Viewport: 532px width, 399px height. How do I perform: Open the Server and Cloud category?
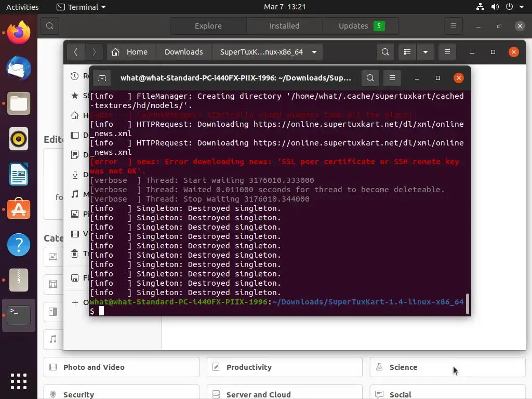tap(285, 393)
